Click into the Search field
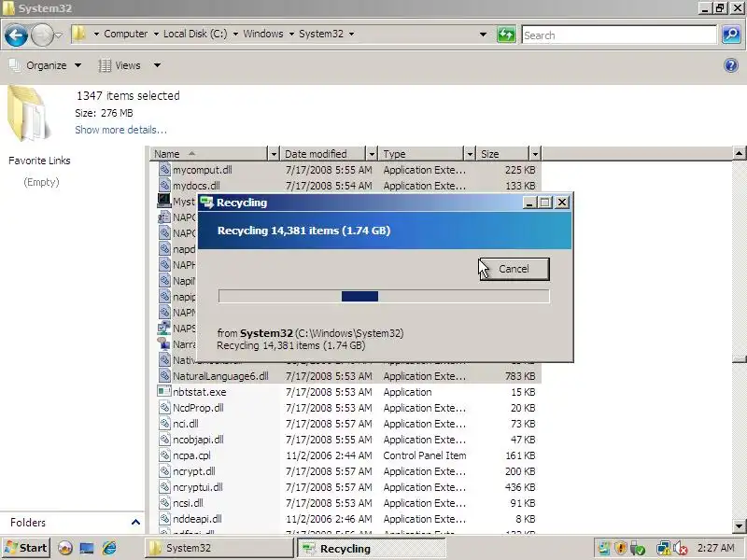The height and width of the screenshot is (560, 747). click(x=619, y=35)
